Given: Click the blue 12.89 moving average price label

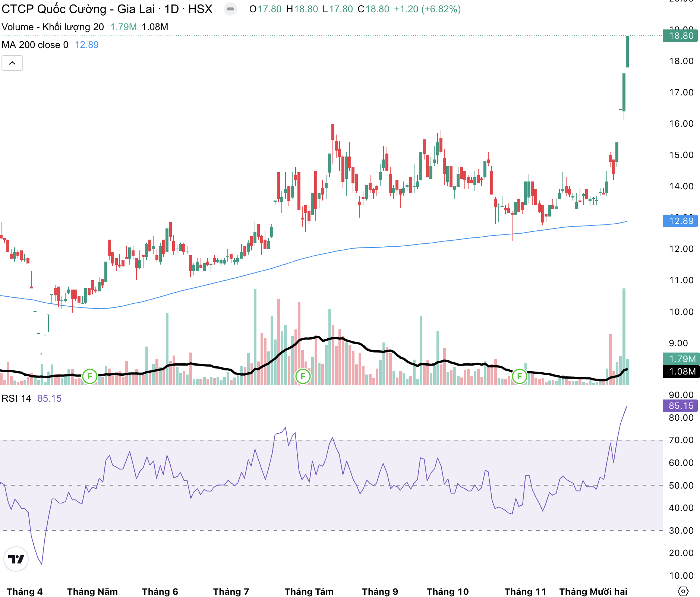Looking at the screenshot, I should 680,221.
